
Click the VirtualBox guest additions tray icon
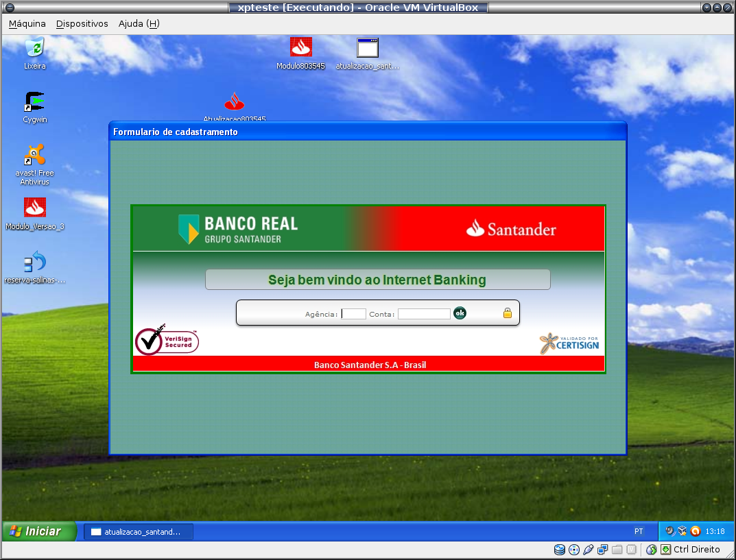coord(682,531)
